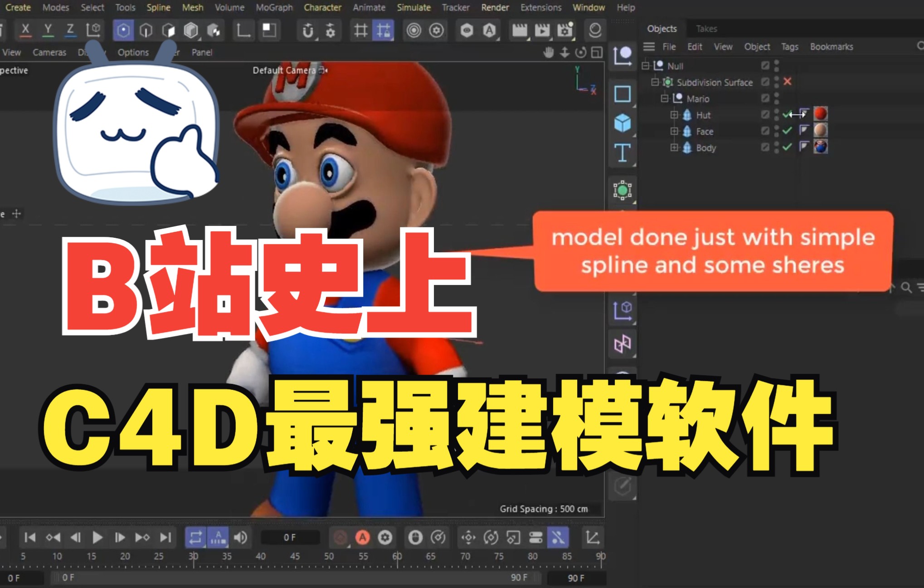Image resolution: width=924 pixels, height=588 pixels.
Task: Click the red material swatch for Hut
Action: pos(822,114)
